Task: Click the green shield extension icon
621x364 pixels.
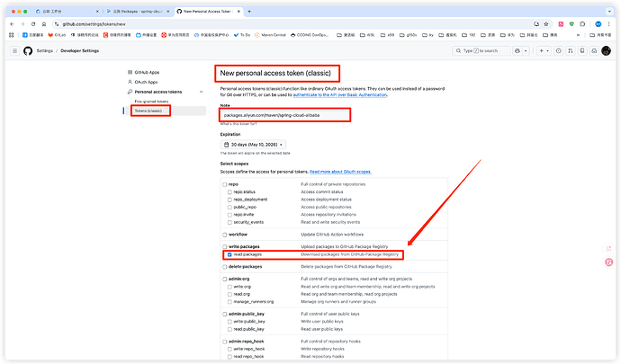Action: point(571,24)
